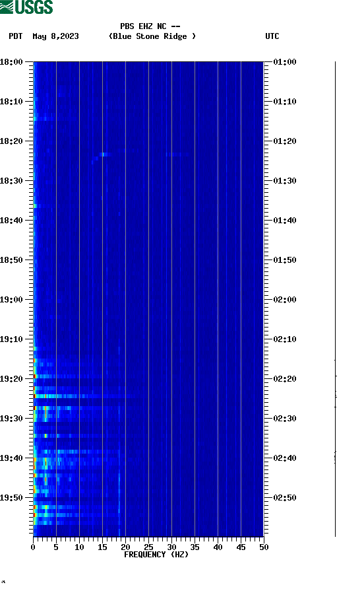This screenshot has height=589, width=364.
Task: Click the '(Blue Stone Ridge )' station name
Action: coord(152,36)
